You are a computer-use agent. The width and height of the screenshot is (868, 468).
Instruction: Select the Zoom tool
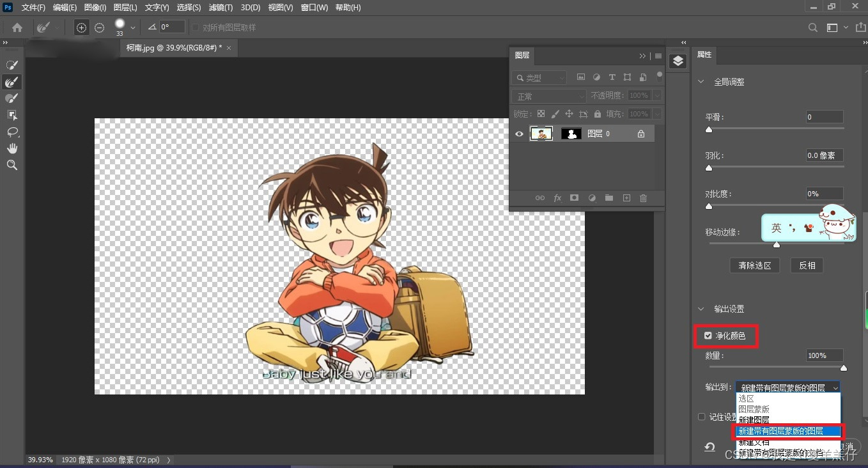(12, 165)
